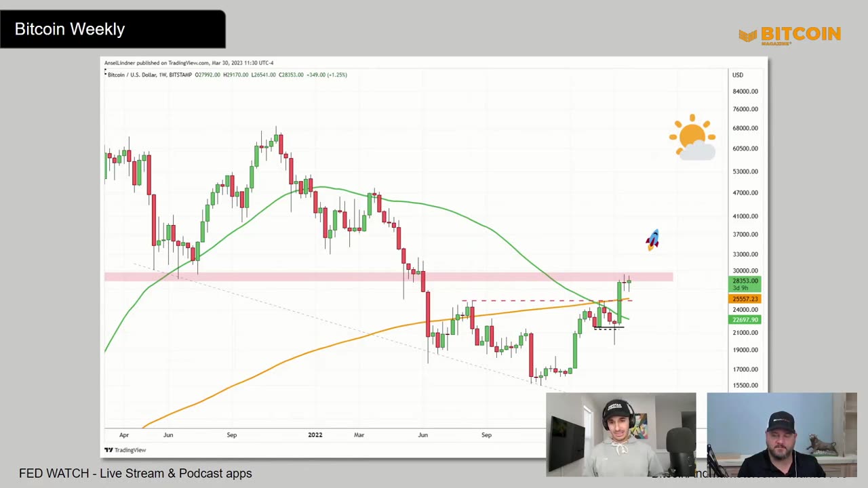Click the 'FED WATCH - Live Stream & Podcast apps' caption
This screenshot has height=488, width=868.
coord(136,473)
